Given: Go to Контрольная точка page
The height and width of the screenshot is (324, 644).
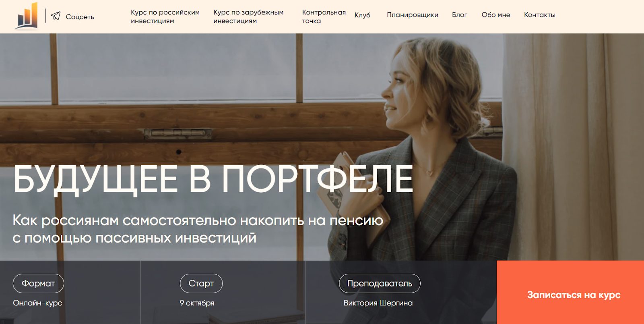Looking at the screenshot, I should pos(324,17).
